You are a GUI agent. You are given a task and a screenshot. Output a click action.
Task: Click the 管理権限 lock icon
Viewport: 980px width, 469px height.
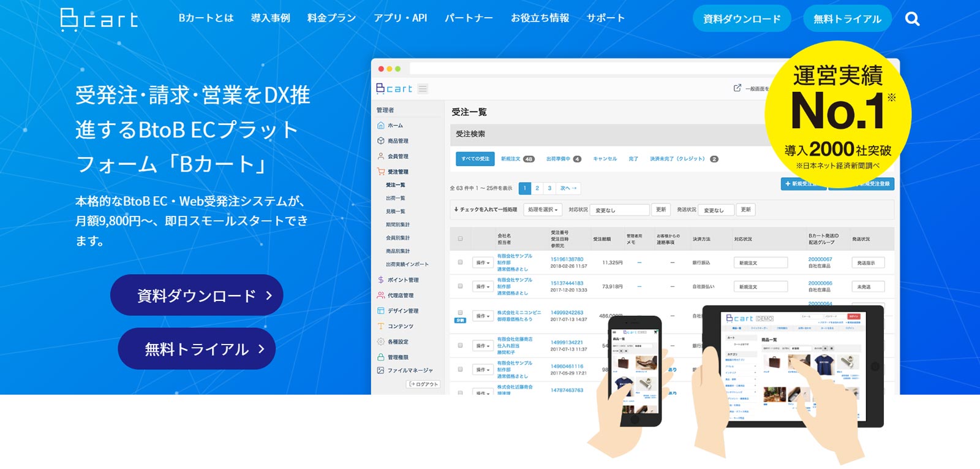[x=381, y=357]
